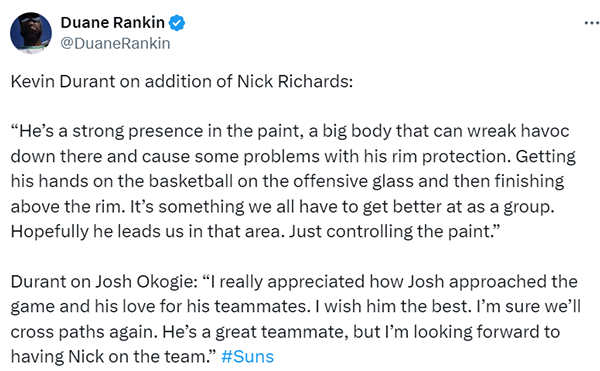The image size is (600, 371).
Task: Follow the #Suns hashtag link
Action: tap(247, 356)
